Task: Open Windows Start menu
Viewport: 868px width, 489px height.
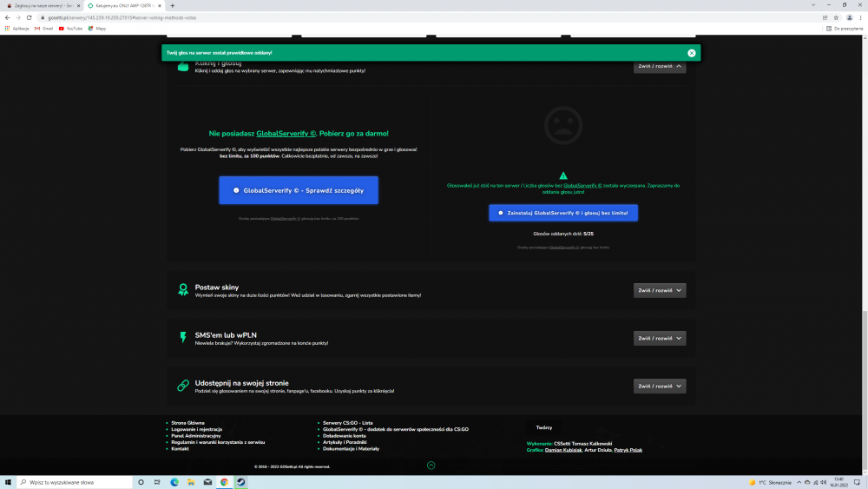Action: point(8,482)
